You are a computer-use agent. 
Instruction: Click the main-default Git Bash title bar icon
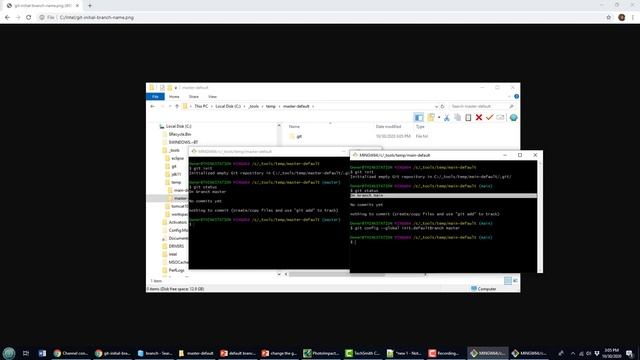pos(355,155)
